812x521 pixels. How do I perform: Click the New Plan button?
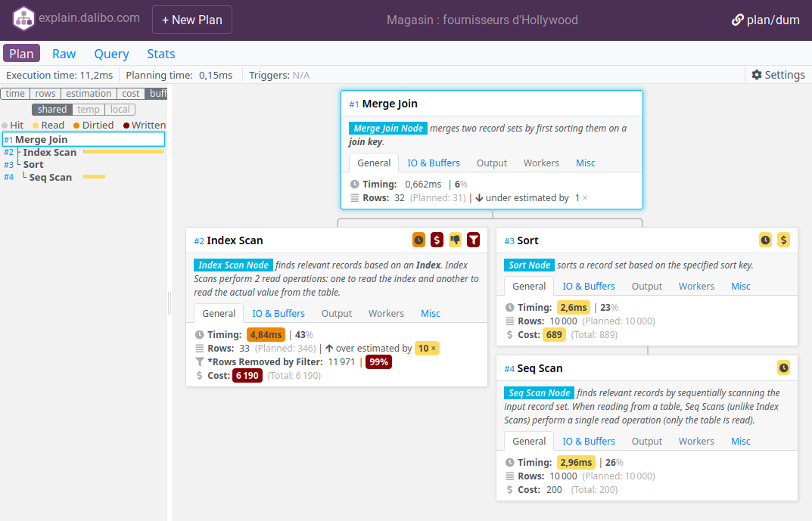[192, 20]
